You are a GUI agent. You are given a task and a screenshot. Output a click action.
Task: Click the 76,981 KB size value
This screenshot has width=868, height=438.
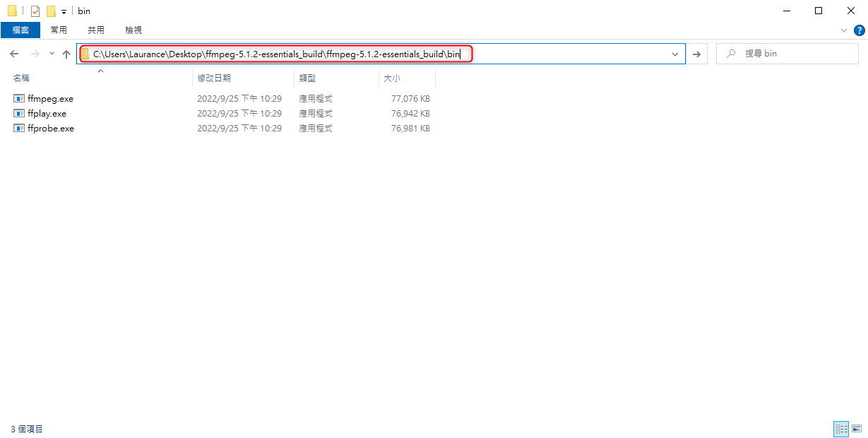coord(410,129)
